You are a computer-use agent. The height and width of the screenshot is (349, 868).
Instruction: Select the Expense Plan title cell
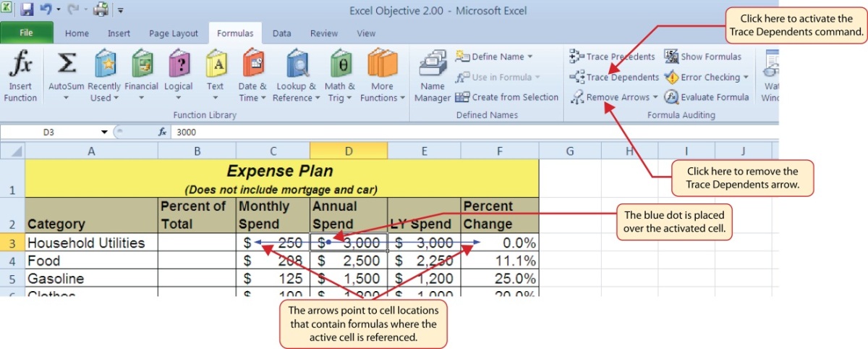(281, 180)
